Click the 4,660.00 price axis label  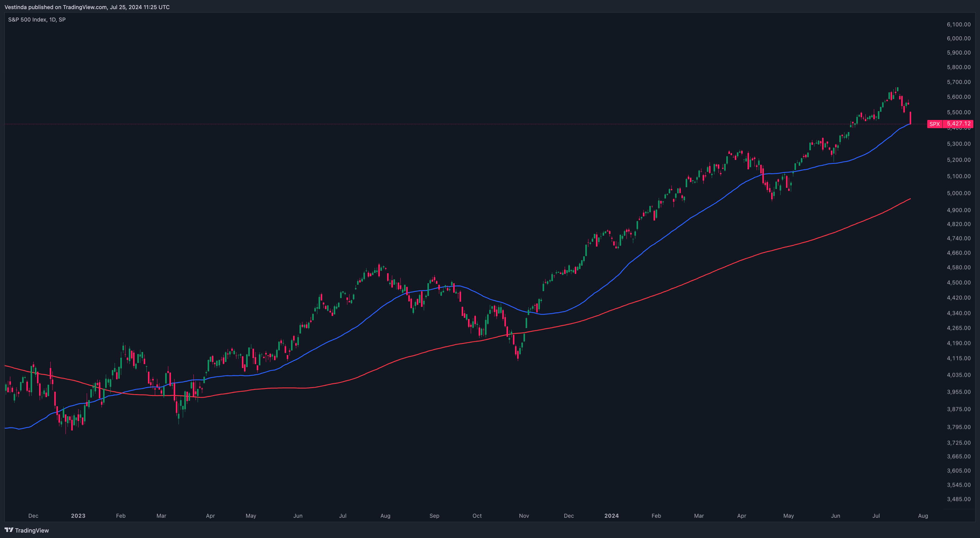[x=958, y=252]
